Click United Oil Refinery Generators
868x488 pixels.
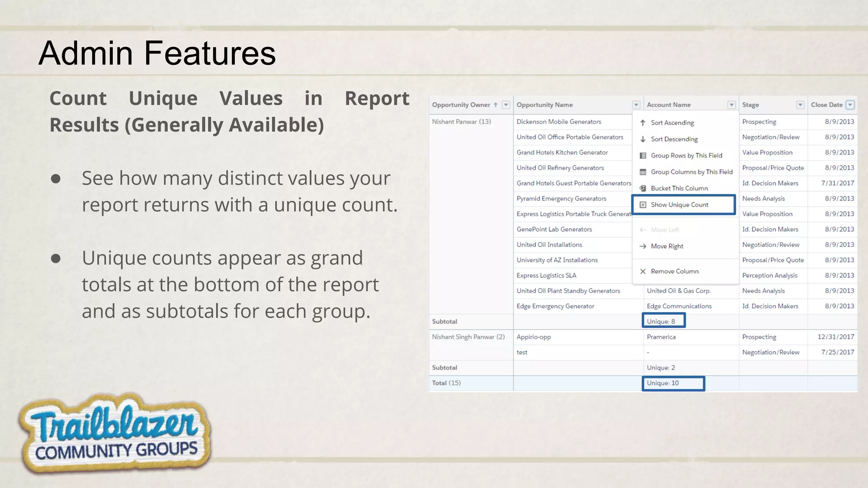click(x=560, y=168)
